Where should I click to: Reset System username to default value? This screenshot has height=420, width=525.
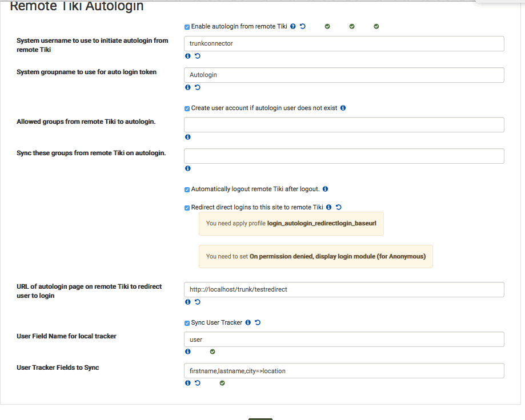tap(198, 56)
